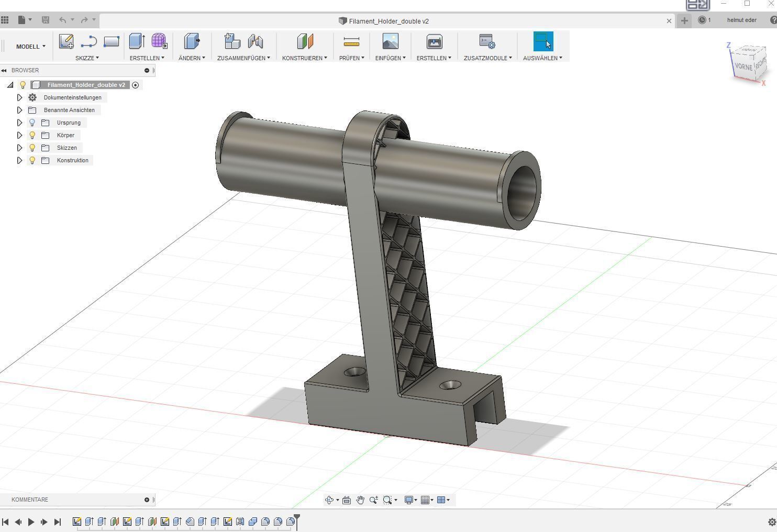Click the timeline end position marker

[297, 519]
